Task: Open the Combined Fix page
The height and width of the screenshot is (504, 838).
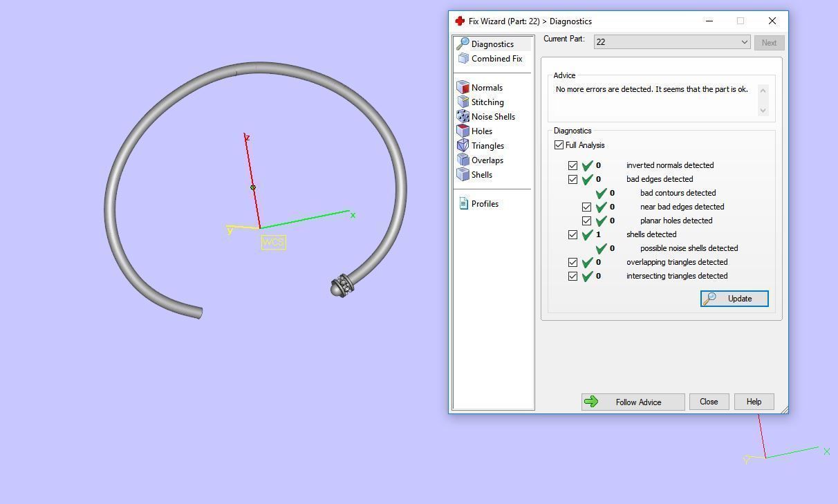Action: coord(496,59)
